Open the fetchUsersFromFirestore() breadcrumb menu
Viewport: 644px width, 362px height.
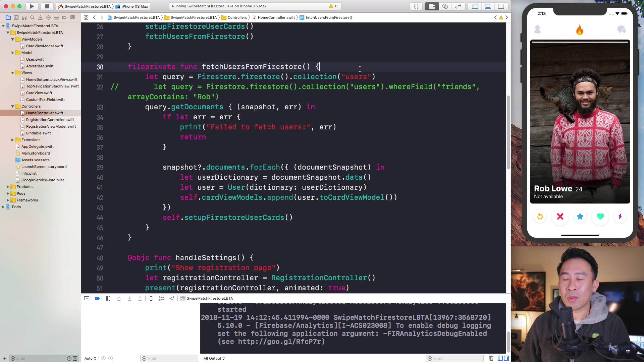tap(329, 17)
